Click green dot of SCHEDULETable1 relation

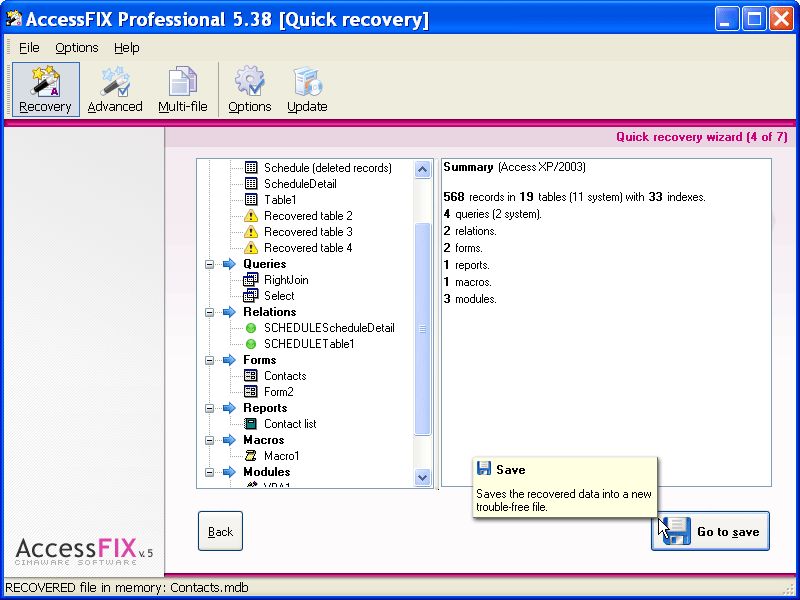point(251,344)
